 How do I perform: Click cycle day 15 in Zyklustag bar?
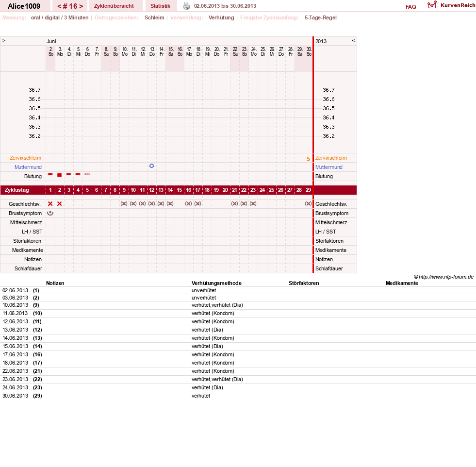tap(180, 190)
